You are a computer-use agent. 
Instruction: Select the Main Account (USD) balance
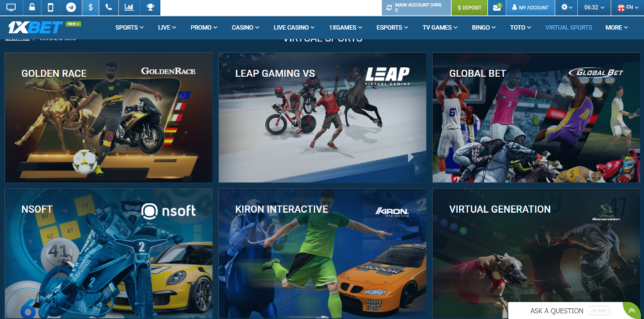[x=416, y=8]
